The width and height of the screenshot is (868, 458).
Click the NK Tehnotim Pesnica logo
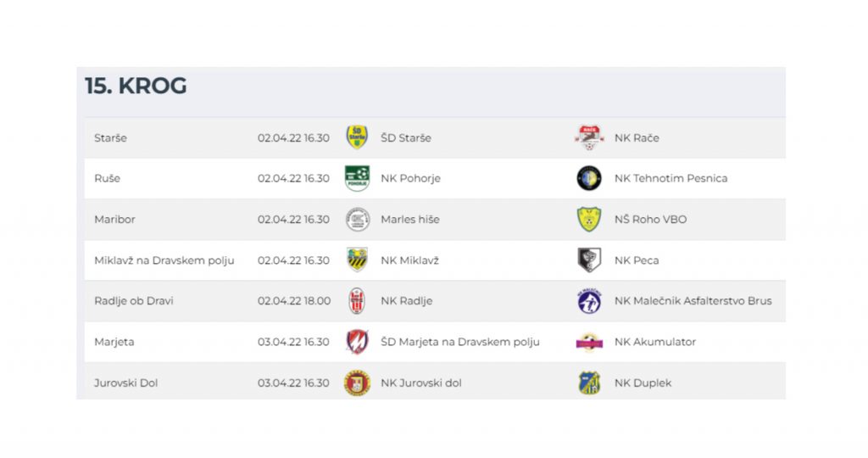tap(589, 178)
